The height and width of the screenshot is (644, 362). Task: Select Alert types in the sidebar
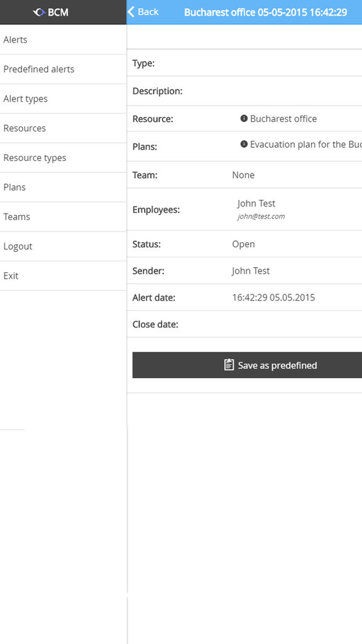[x=63, y=99]
